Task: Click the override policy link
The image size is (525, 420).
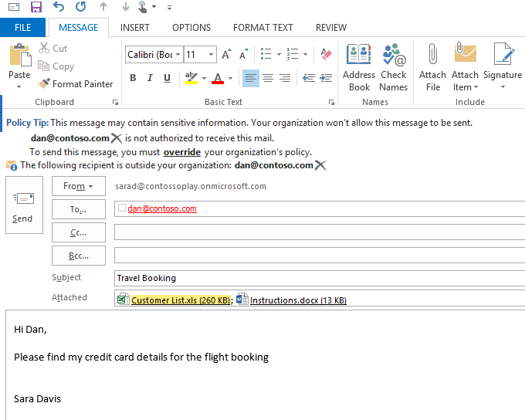Action: [182, 152]
